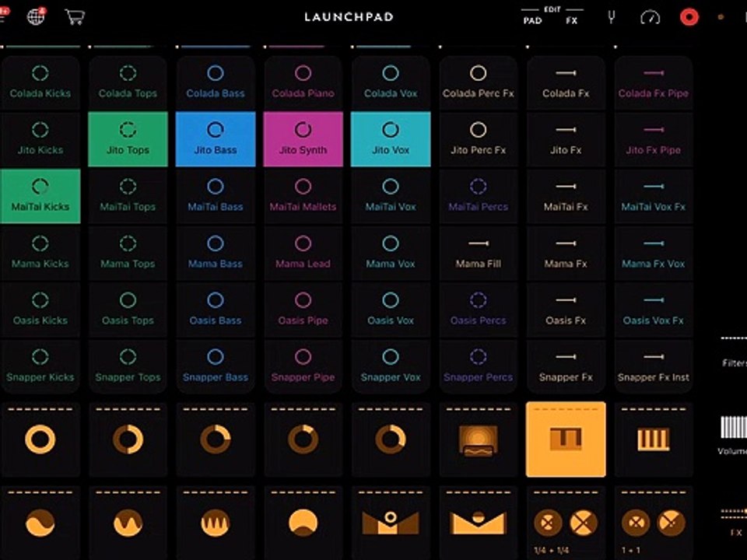Switch to FX edit mode
This screenshot has width=747, height=560.
point(572,20)
